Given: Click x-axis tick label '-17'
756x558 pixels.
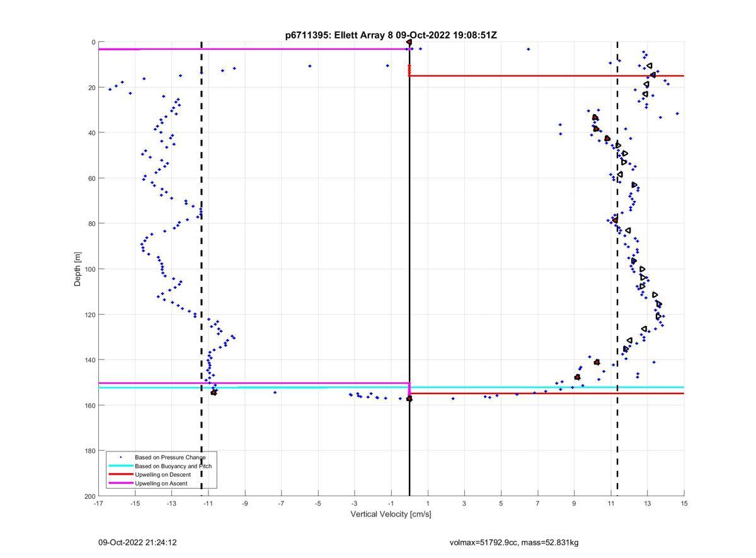Looking at the screenshot, I should click(x=98, y=503).
